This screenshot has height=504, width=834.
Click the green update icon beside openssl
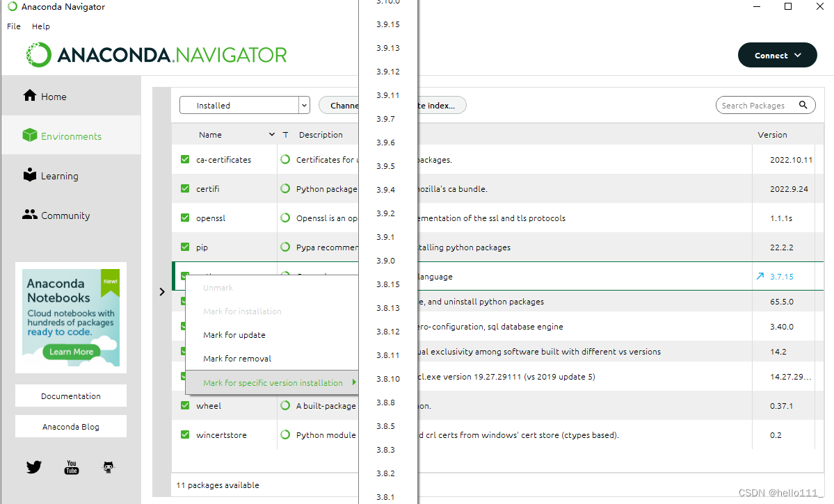point(284,218)
